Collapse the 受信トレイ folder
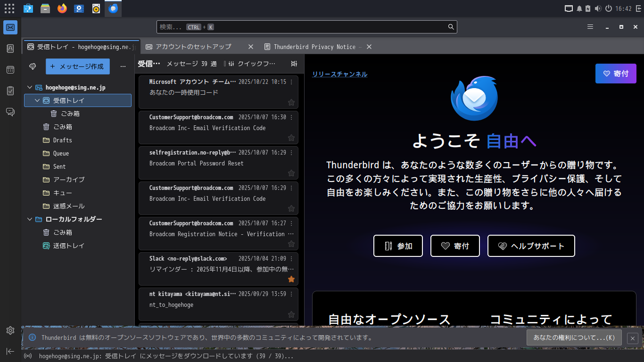644x362 pixels. click(x=37, y=100)
